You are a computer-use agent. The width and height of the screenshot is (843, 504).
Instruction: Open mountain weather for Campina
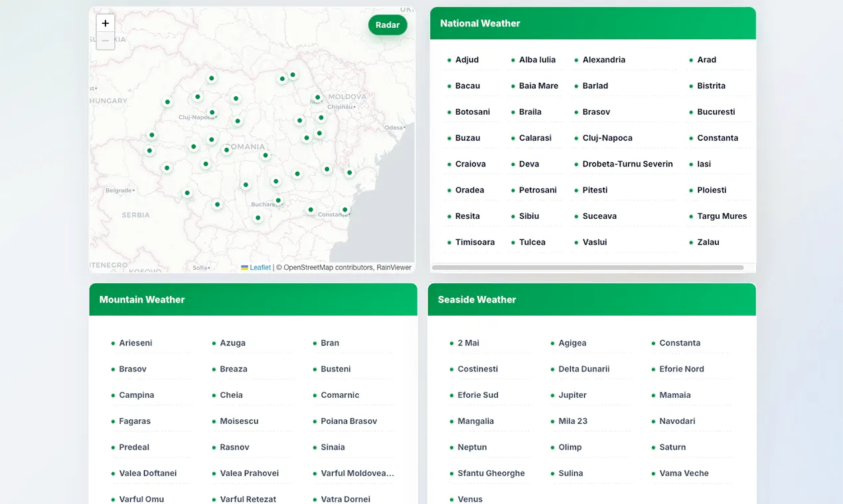137,395
